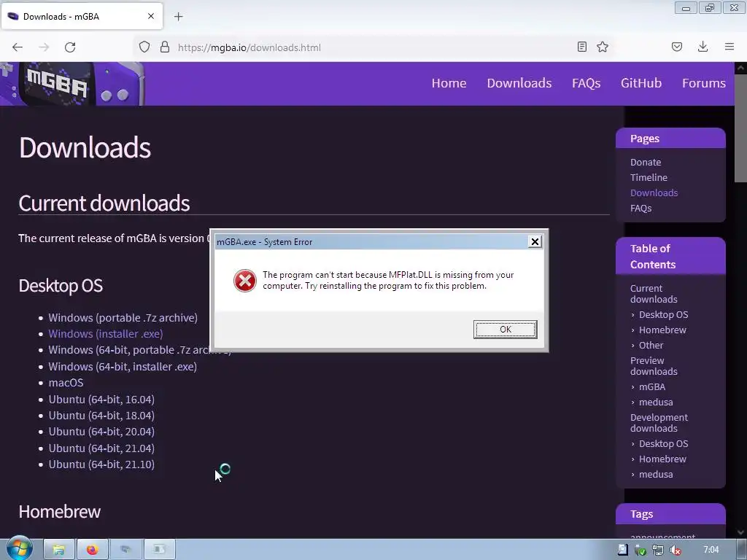Download Windows (portable .7z archive)

(x=123, y=318)
